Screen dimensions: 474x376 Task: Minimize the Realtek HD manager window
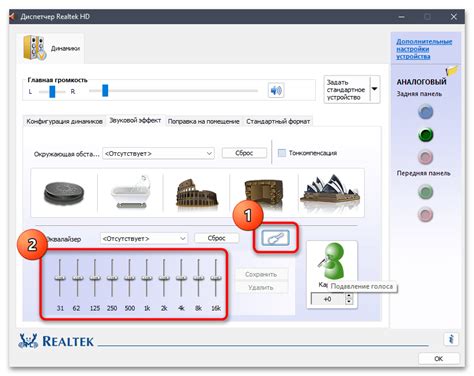(x=401, y=17)
